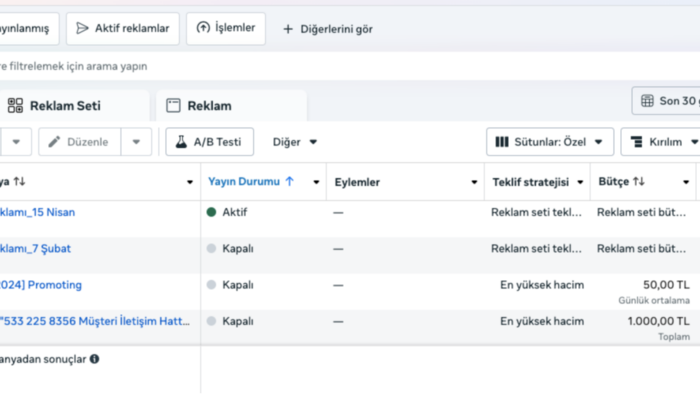Click the Eylemler column header text
Screen dimensions: 700x394
[357, 182]
